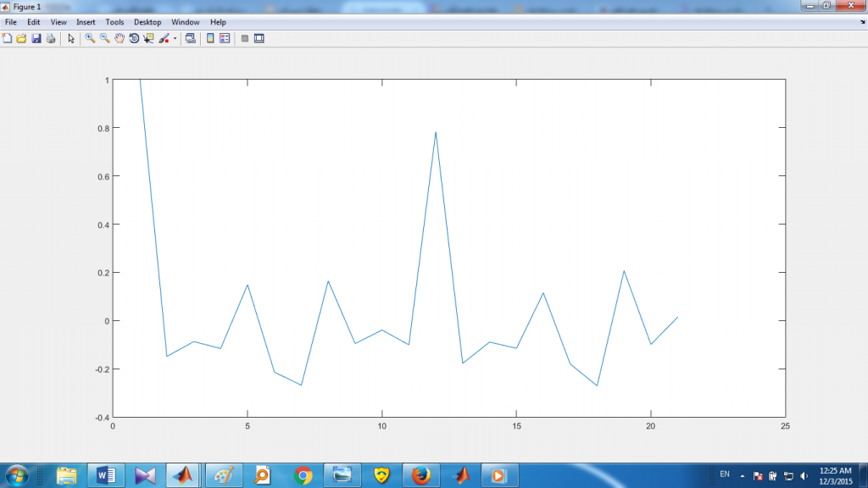Screen dimensions: 868x488
Task: Click the Hide Plot Tools icon
Action: pyautogui.click(x=245, y=38)
